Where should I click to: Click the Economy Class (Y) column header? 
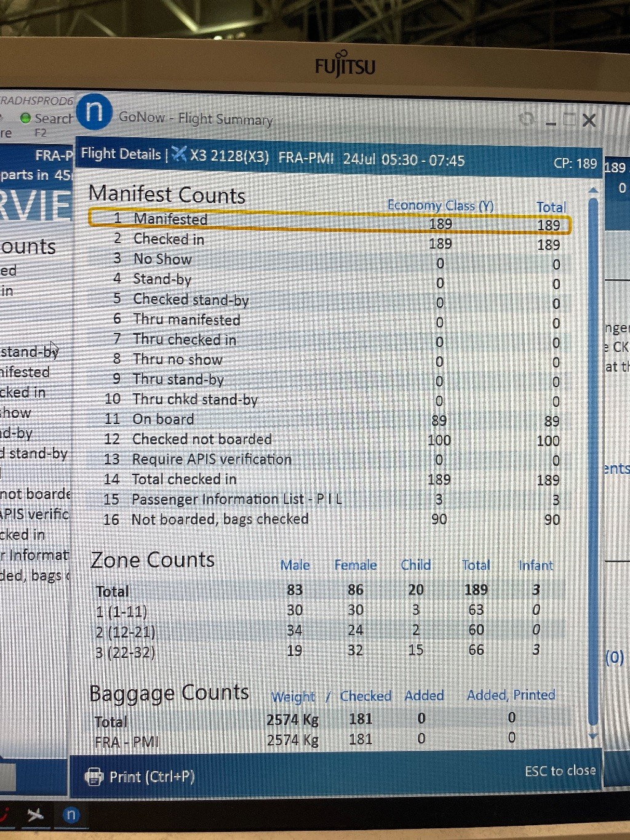tap(441, 206)
